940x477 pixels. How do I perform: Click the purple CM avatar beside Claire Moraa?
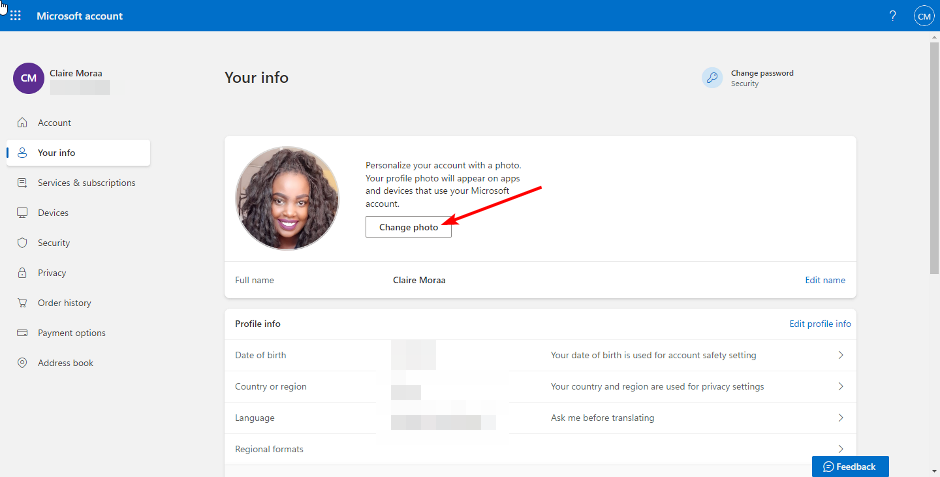pyautogui.click(x=29, y=78)
